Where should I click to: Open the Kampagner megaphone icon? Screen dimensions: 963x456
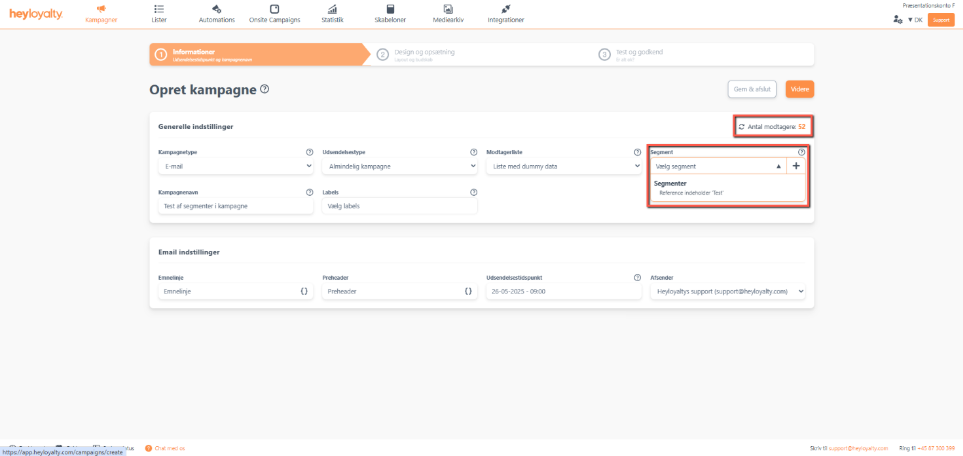pyautogui.click(x=101, y=9)
